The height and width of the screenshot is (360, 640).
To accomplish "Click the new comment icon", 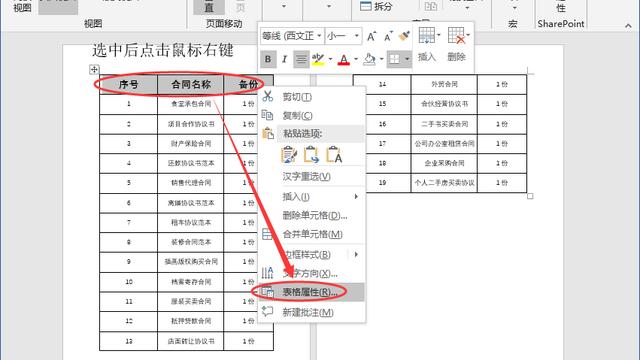I will pos(267,311).
